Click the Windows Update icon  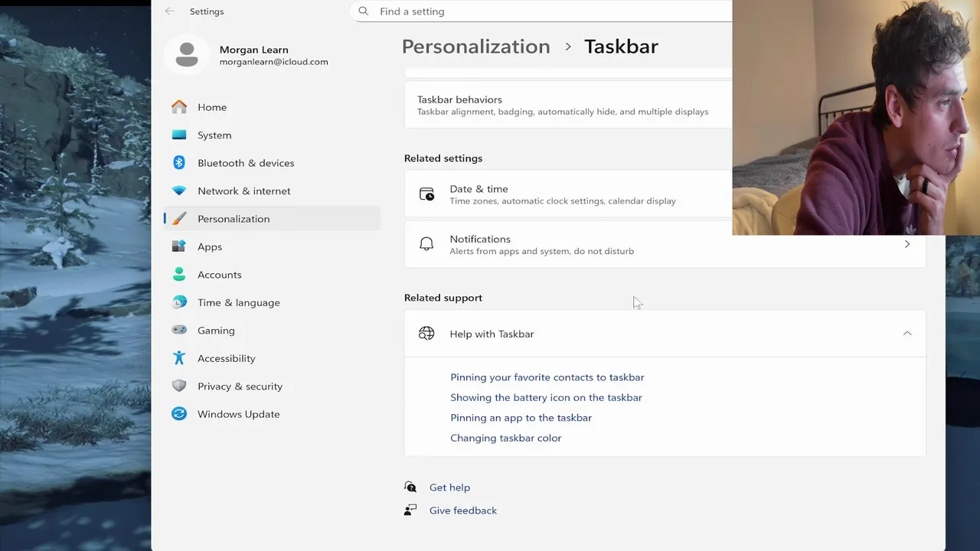pos(179,414)
